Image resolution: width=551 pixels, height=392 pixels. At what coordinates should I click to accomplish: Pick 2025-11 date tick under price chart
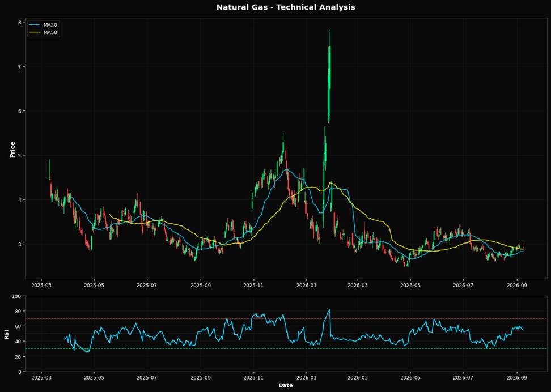pos(253,285)
